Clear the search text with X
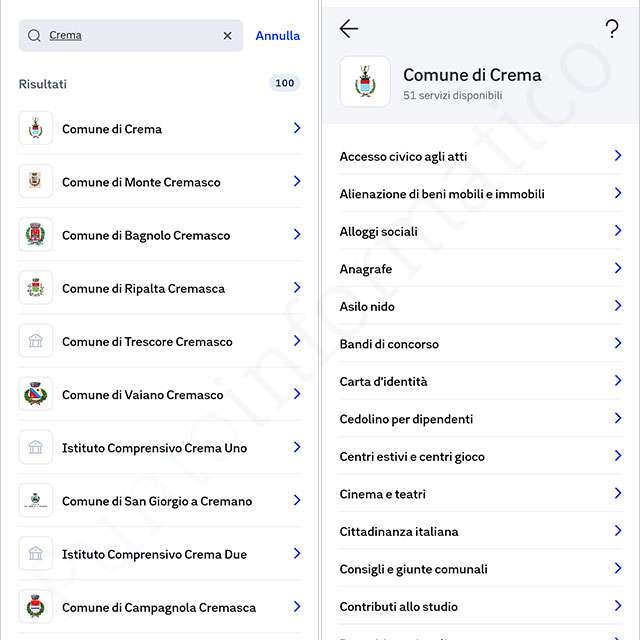This screenshot has width=640, height=640. (227, 36)
